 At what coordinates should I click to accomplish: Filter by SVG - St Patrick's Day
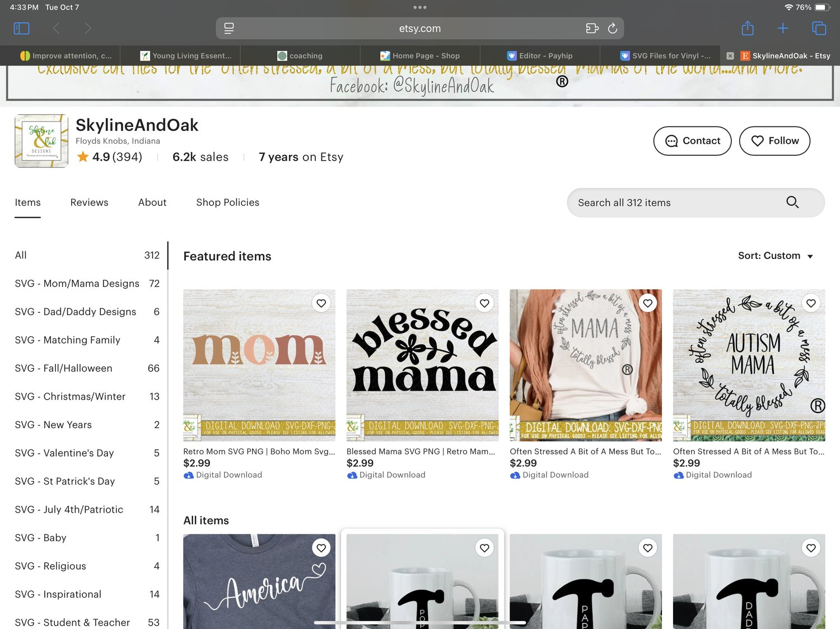[x=87, y=481]
